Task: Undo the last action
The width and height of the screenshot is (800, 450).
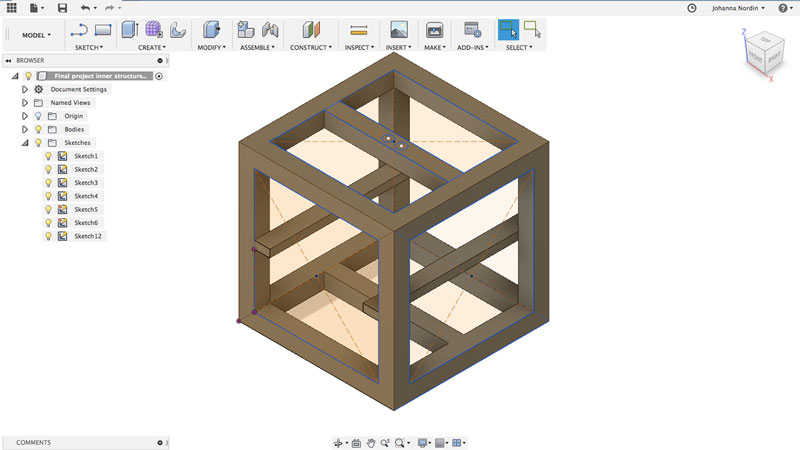Action: click(85, 8)
